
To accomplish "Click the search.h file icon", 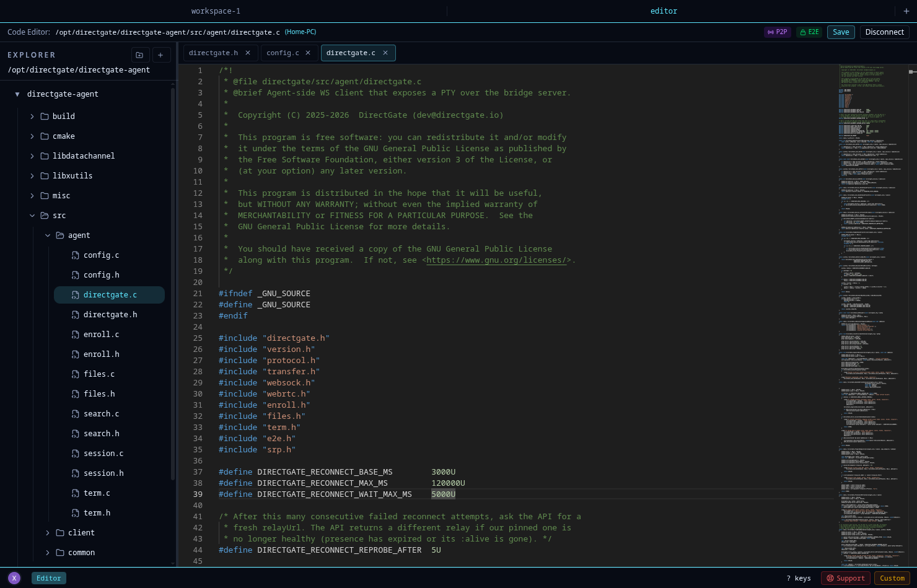I will [x=76, y=434].
